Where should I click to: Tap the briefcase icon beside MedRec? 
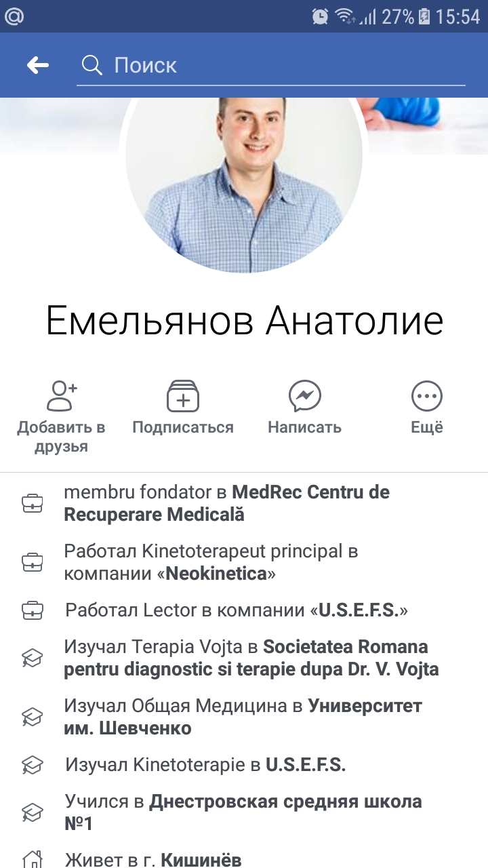tap(33, 503)
